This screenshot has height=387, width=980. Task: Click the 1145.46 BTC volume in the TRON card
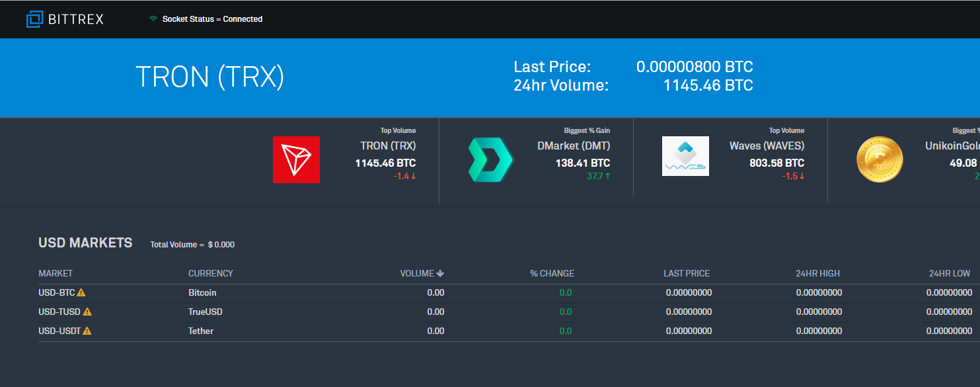click(386, 163)
